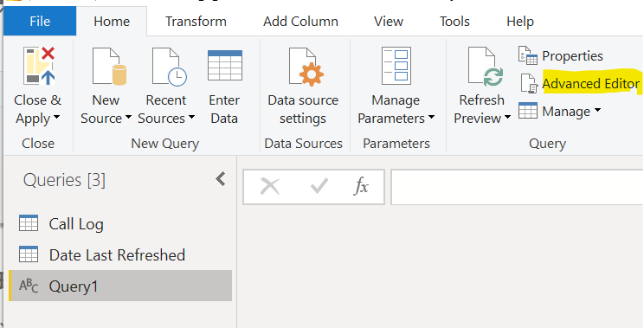Select the Query1 query
644x328 pixels.
click(x=120, y=286)
